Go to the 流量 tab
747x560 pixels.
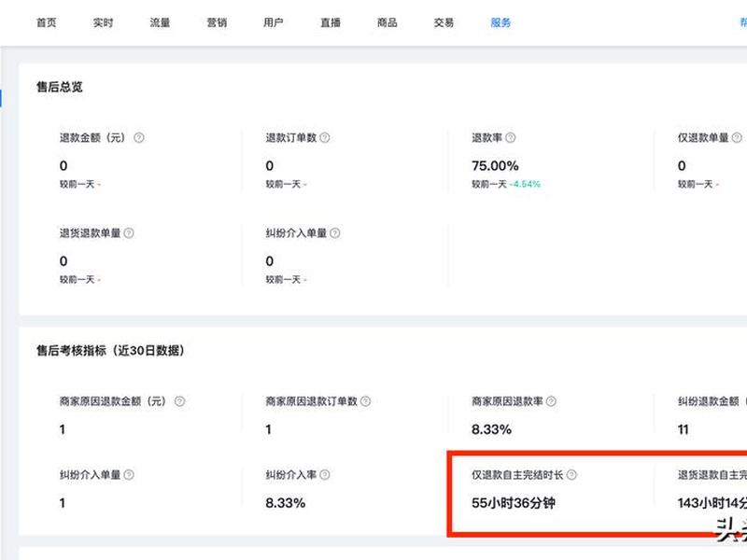click(x=160, y=22)
